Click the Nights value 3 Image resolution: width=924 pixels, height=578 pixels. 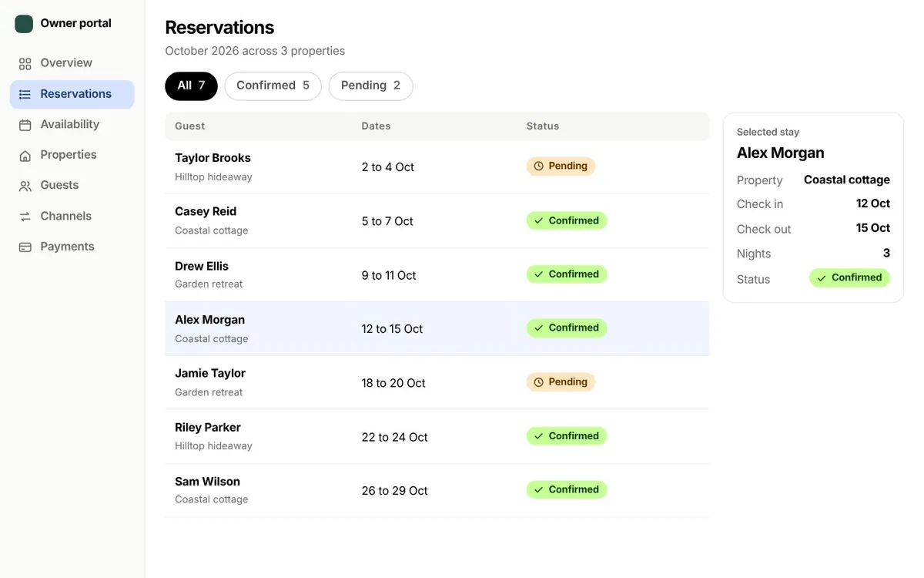(886, 253)
